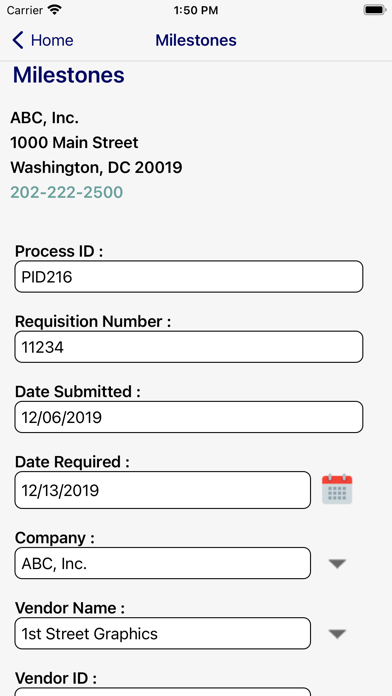Tap the 1000 Main Street address line
This screenshot has width=392, height=696.
(x=74, y=142)
